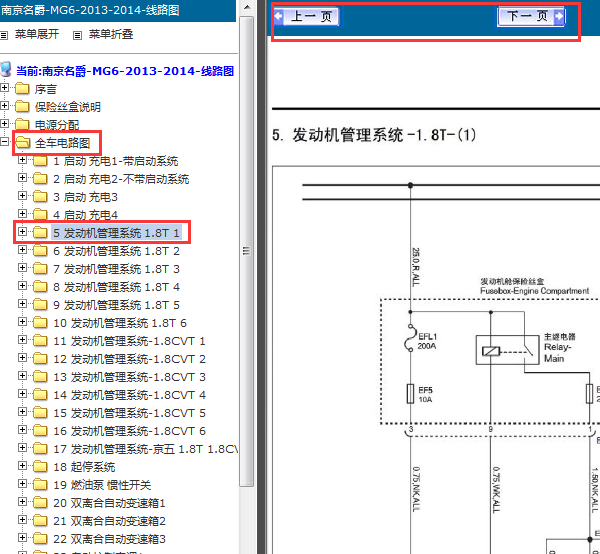Click folder icon of 14 发动机管理系统-1.8CVT 4
600x554 pixels.
pyautogui.click(x=40, y=394)
